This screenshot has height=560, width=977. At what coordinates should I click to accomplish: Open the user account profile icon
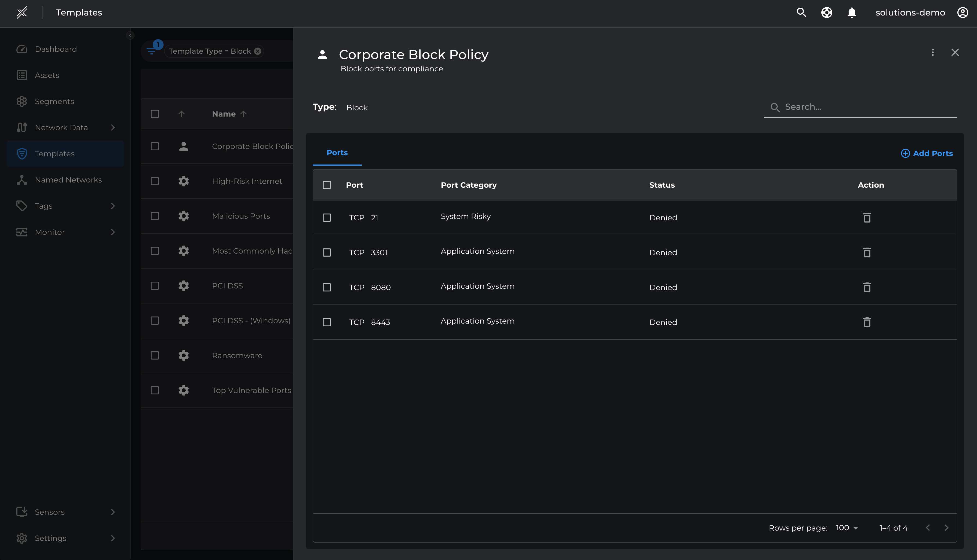(x=962, y=13)
